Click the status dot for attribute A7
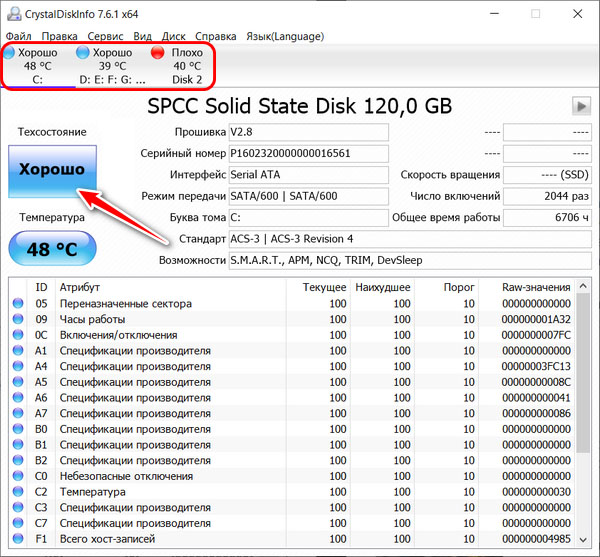The width and height of the screenshot is (600, 557). [18, 413]
